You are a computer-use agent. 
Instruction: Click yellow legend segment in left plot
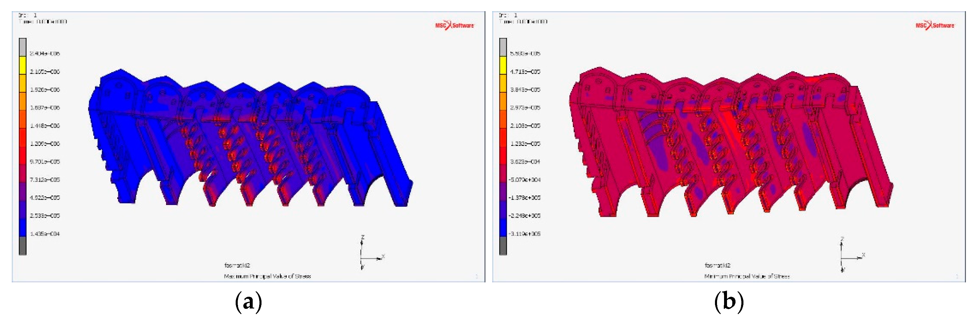23,65
